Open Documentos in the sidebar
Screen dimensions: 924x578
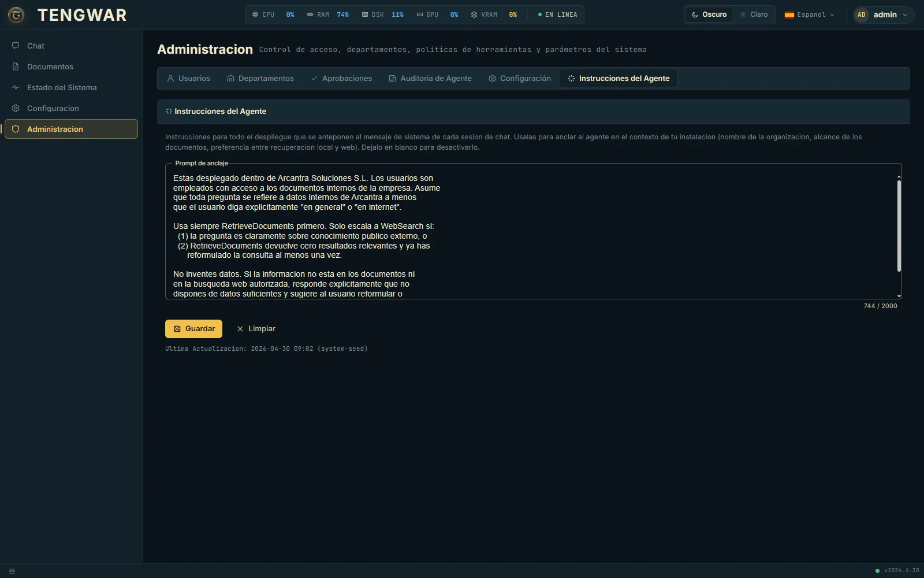(71, 66)
